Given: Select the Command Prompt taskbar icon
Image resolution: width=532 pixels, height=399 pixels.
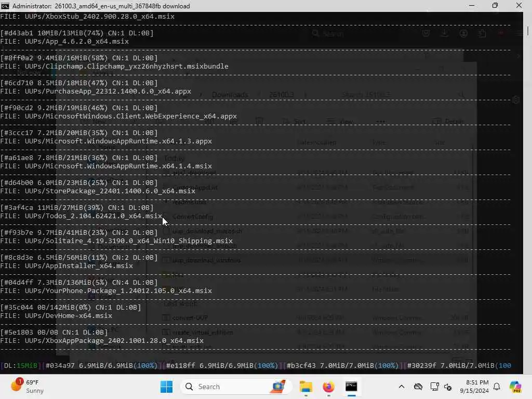Looking at the screenshot, I should click(x=351, y=387).
